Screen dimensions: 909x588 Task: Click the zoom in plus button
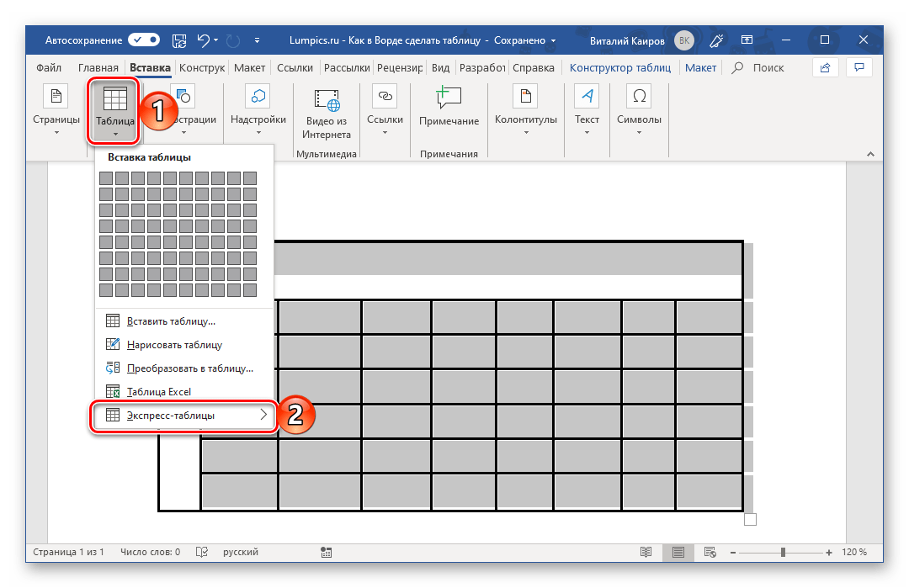coord(829,553)
